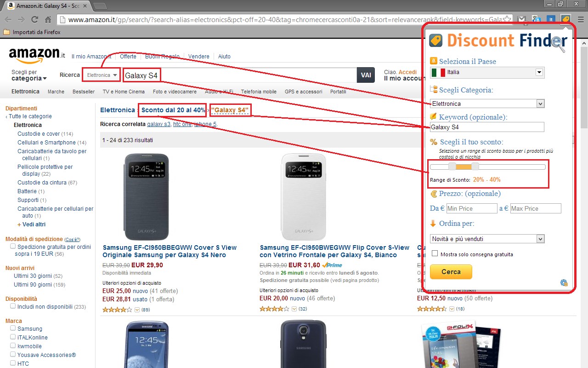The width and height of the screenshot is (588, 368).
Task: Click the Discount Finder extension toolbar icon
Action: pyautogui.click(x=565, y=20)
